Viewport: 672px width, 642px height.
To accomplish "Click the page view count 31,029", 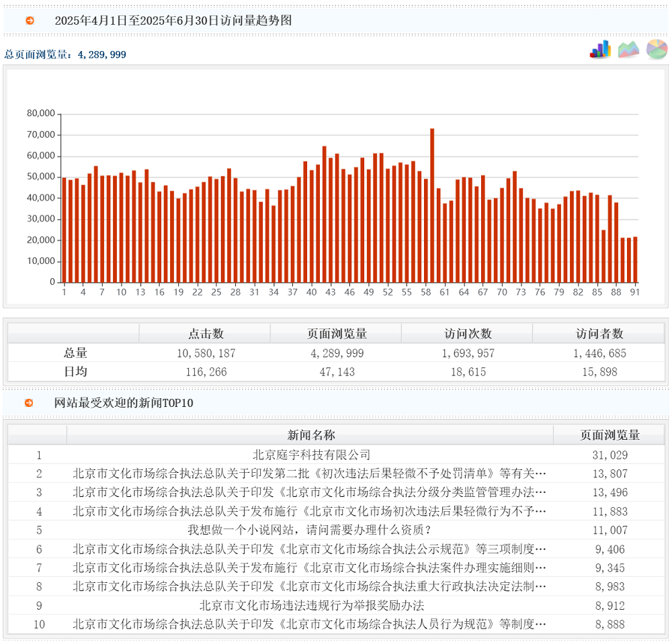I will click(x=610, y=455).
